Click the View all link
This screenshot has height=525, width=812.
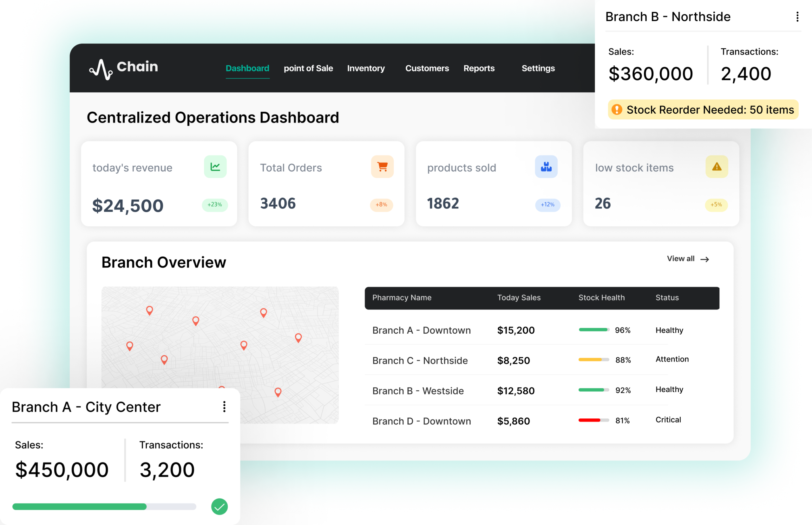(681, 259)
